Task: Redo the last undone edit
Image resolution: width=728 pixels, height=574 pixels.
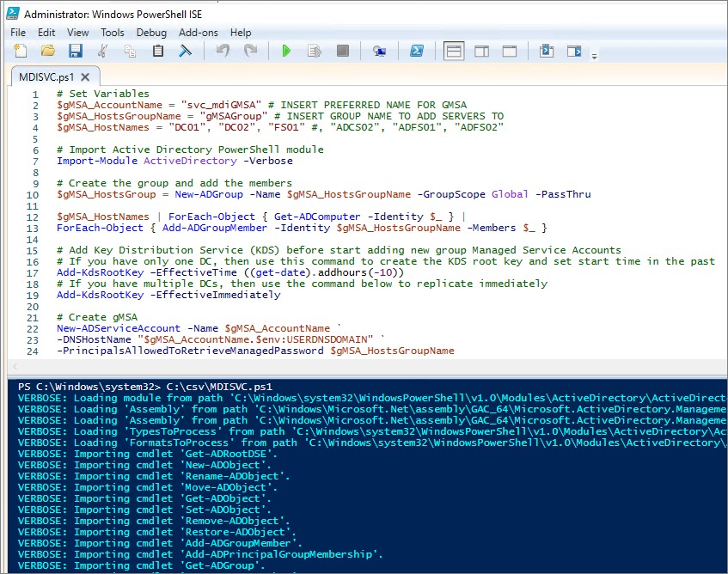Action: click(251, 50)
